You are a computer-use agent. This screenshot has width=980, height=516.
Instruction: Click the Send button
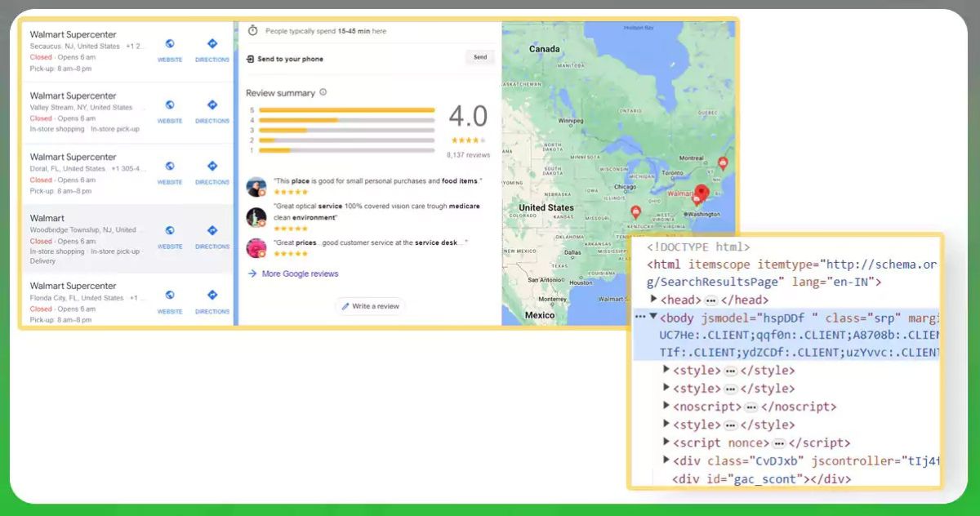click(480, 57)
